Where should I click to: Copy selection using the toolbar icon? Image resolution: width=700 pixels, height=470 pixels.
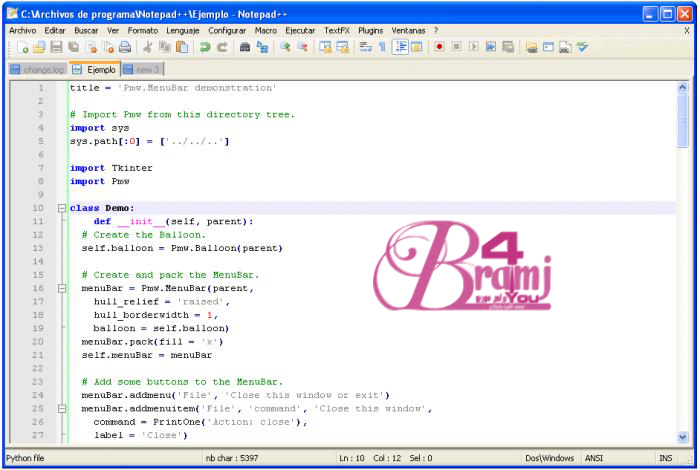click(x=165, y=47)
